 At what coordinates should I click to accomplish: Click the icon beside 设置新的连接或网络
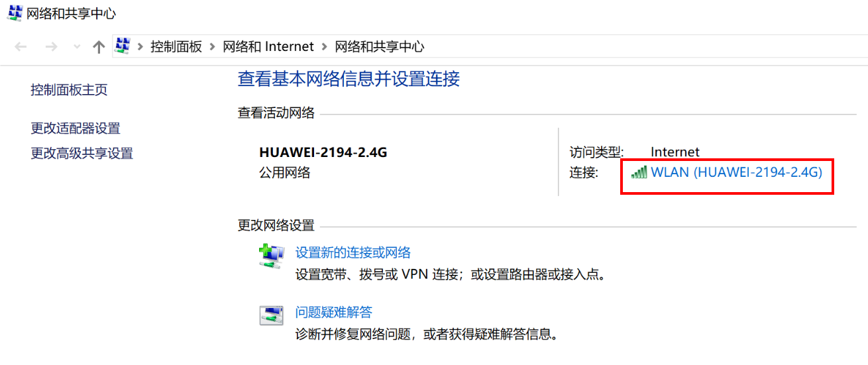pyautogui.click(x=270, y=256)
